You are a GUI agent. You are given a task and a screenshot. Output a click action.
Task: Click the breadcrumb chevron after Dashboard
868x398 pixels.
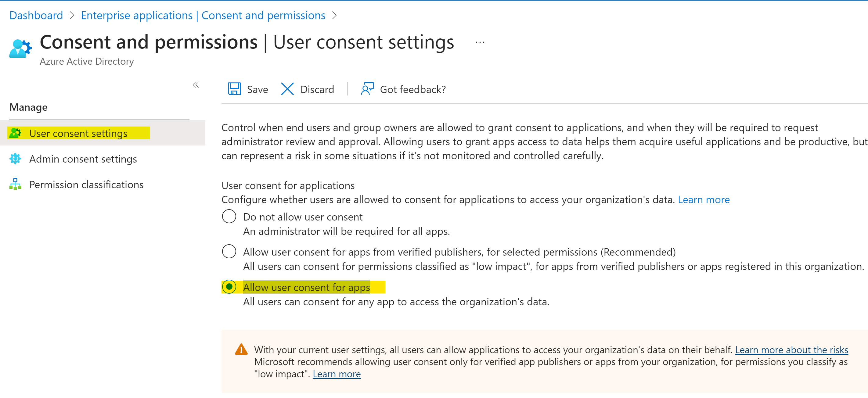(x=72, y=16)
